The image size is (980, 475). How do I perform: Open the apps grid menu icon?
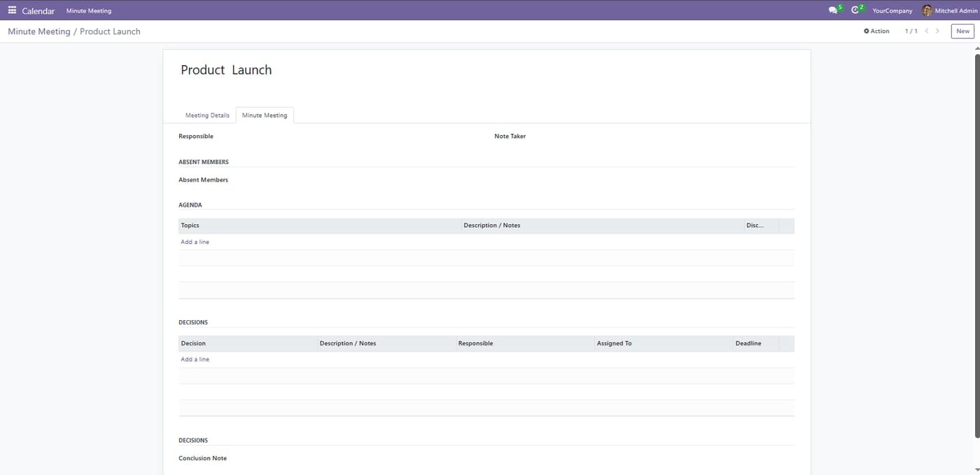(12, 11)
